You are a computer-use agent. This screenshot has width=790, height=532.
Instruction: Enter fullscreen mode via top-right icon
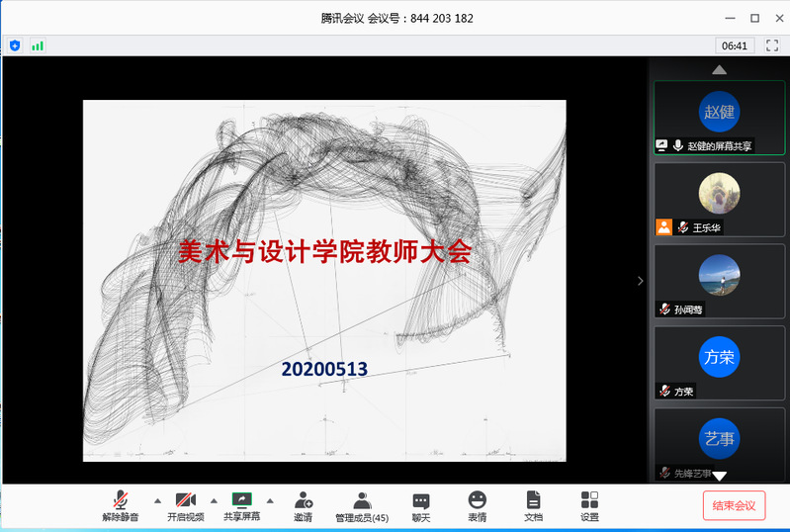[x=772, y=45]
